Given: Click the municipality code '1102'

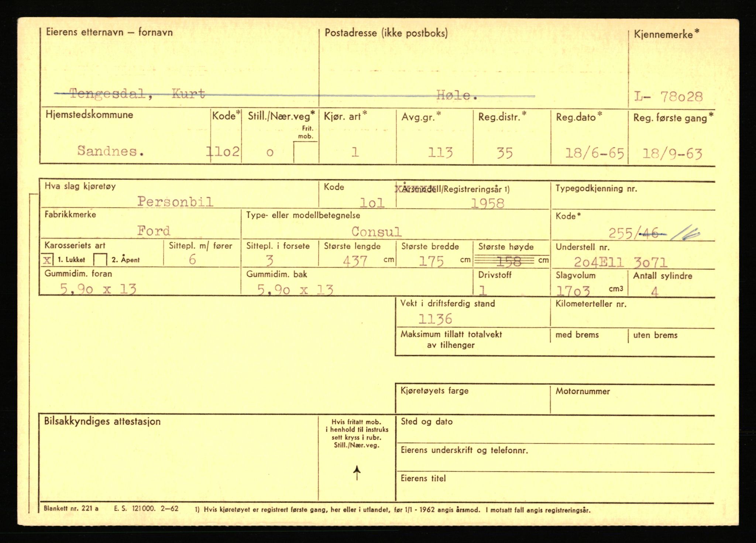Looking at the screenshot, I should coord(223,151).
